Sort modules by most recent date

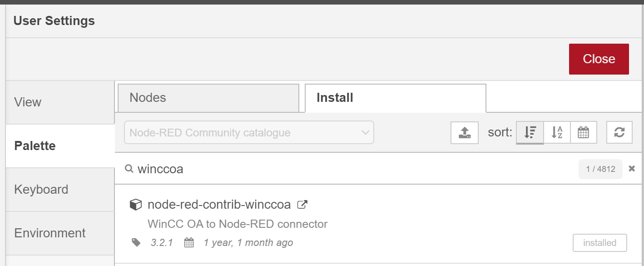click(584, 132)
